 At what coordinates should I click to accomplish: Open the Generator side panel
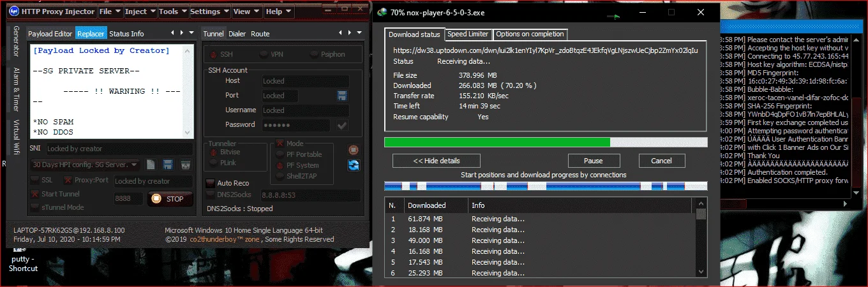click(x=17, y=43)
